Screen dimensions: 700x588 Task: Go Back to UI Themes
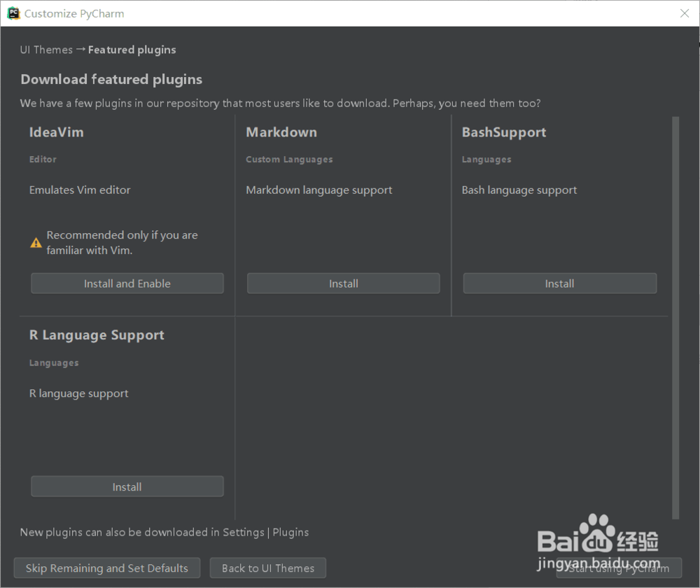click(268, 568)
